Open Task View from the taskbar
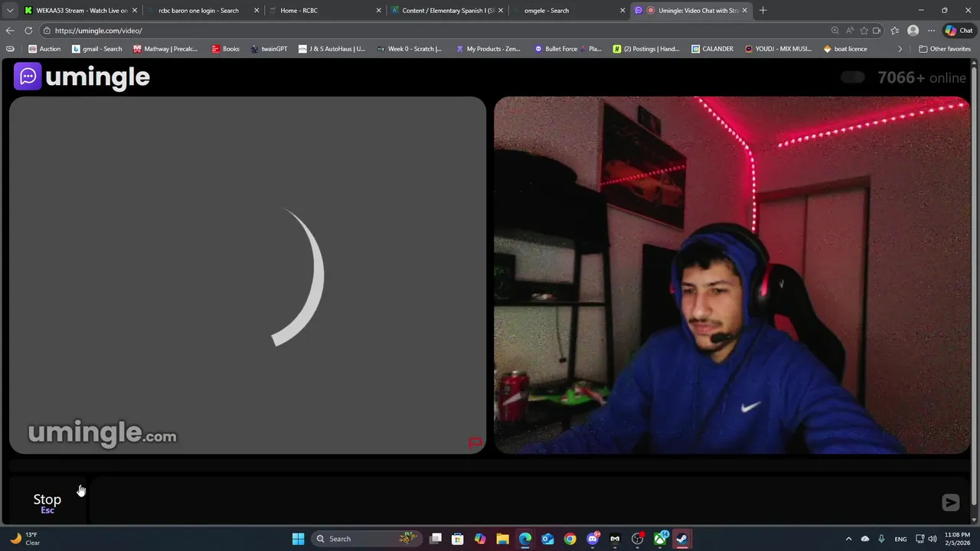 [436, 539]
